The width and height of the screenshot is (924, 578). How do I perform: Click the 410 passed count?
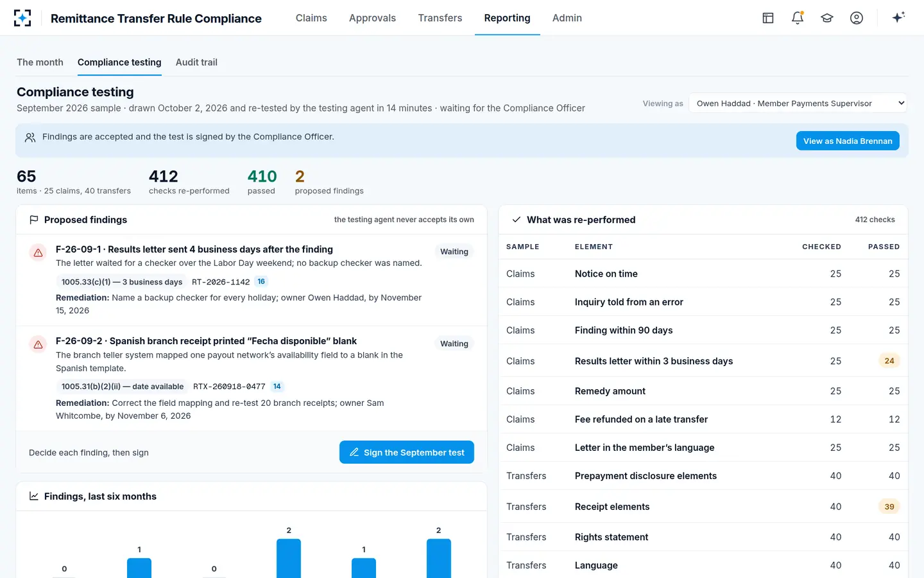[x=262, y=182]
